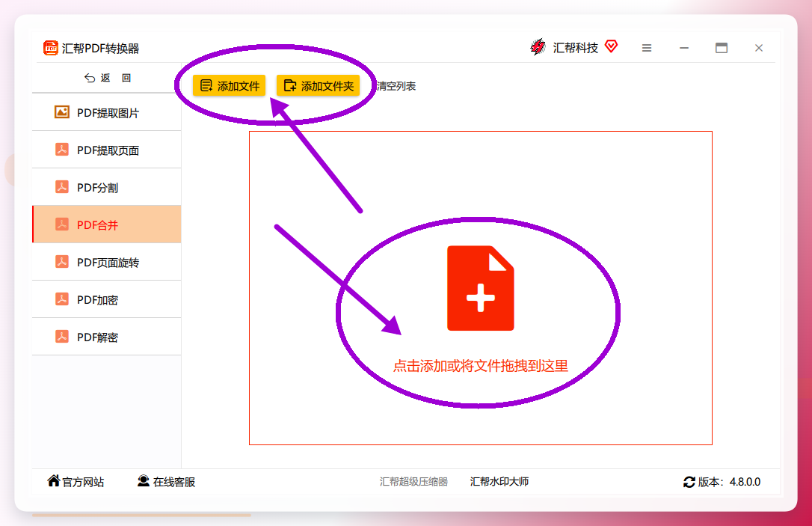The height and width of the screenshot is (526, 812).
Task: Select PDF解密 in the sidebar
Action: (x=107, y=337)
